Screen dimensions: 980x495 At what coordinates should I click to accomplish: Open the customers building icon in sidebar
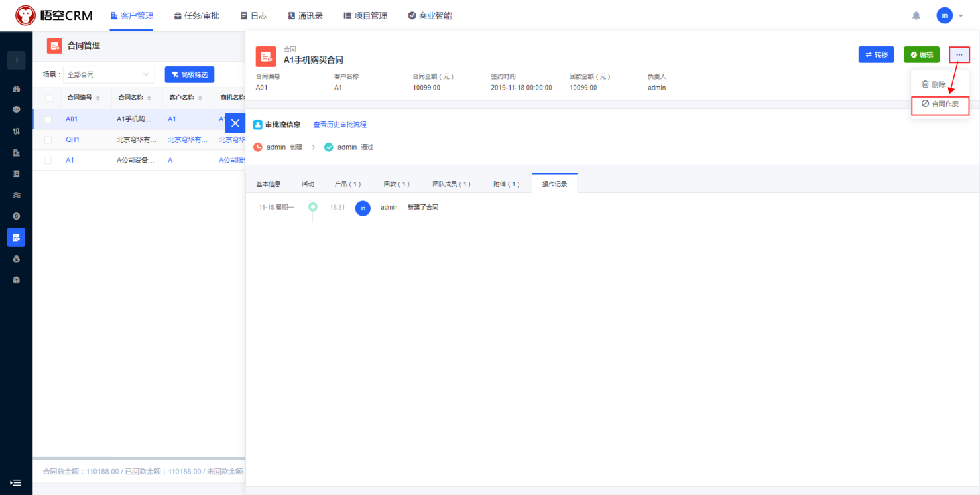pyautogui.click(x=16, y=152)
